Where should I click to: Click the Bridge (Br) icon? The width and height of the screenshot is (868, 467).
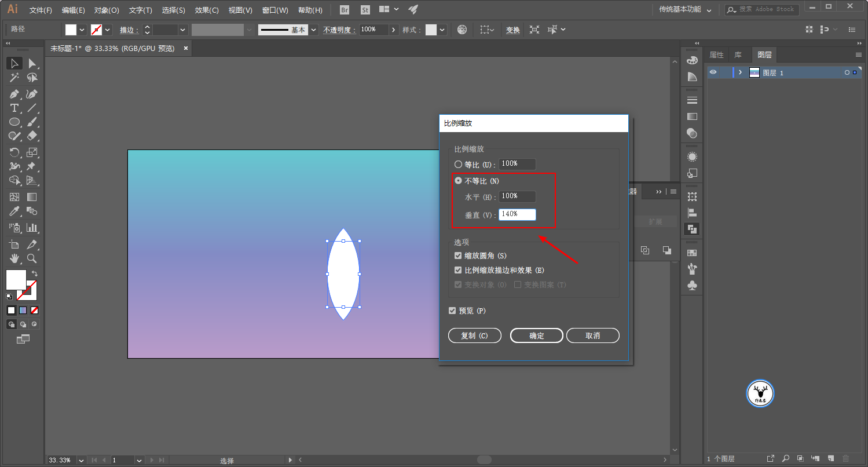pos(345,10)
